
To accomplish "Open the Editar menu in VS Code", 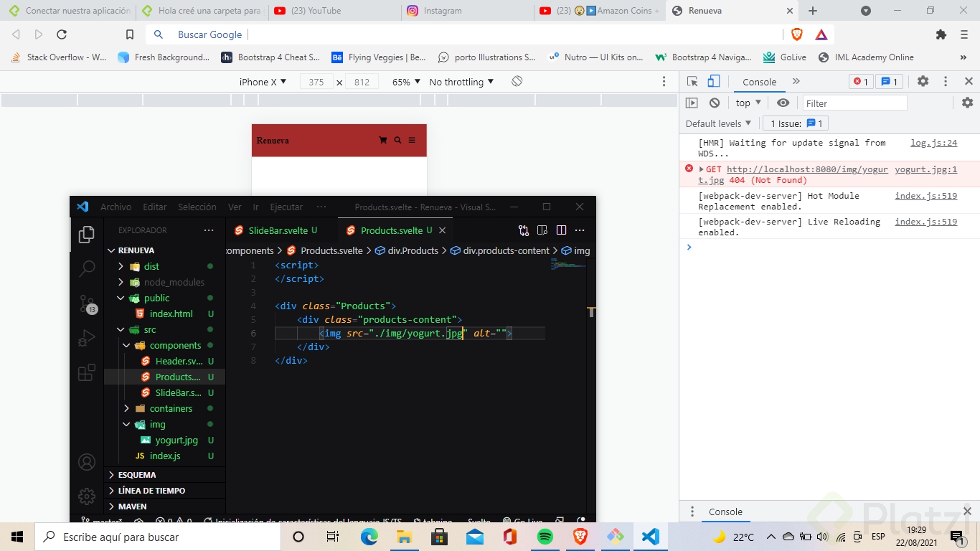I will click(x=155, y=207).
